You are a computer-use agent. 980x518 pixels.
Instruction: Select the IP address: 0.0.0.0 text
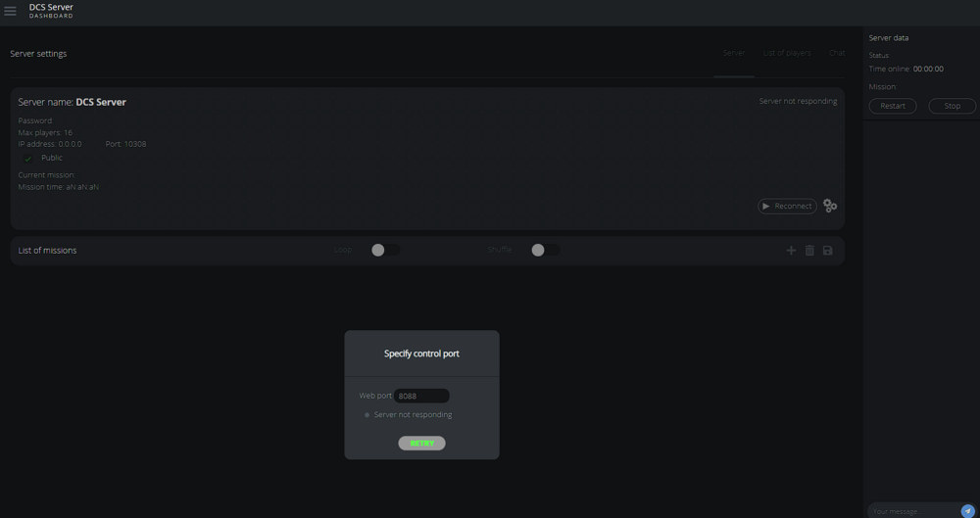[50, 144]
